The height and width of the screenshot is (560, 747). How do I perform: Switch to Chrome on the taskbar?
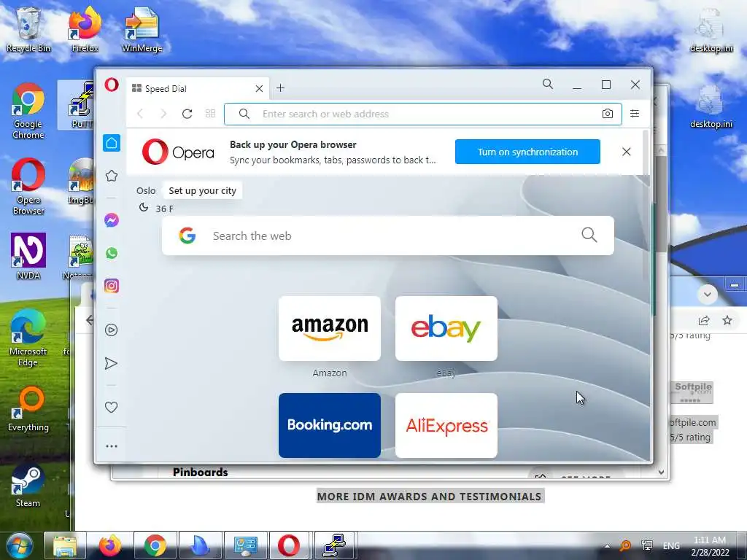pyautogui.click(x=155, y=545)
